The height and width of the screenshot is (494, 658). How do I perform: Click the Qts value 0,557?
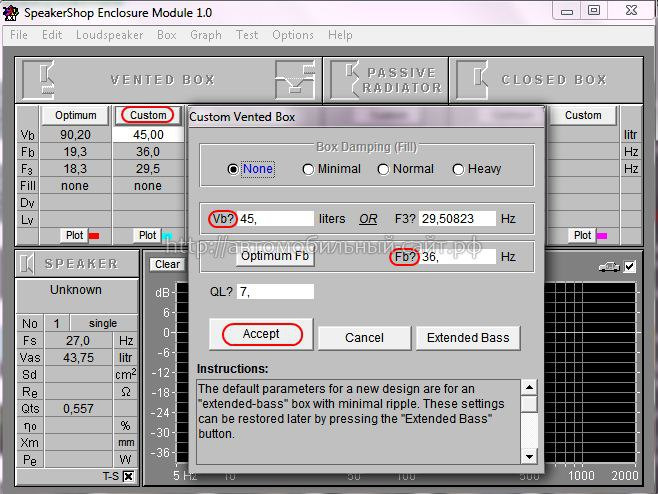point(78,409)
